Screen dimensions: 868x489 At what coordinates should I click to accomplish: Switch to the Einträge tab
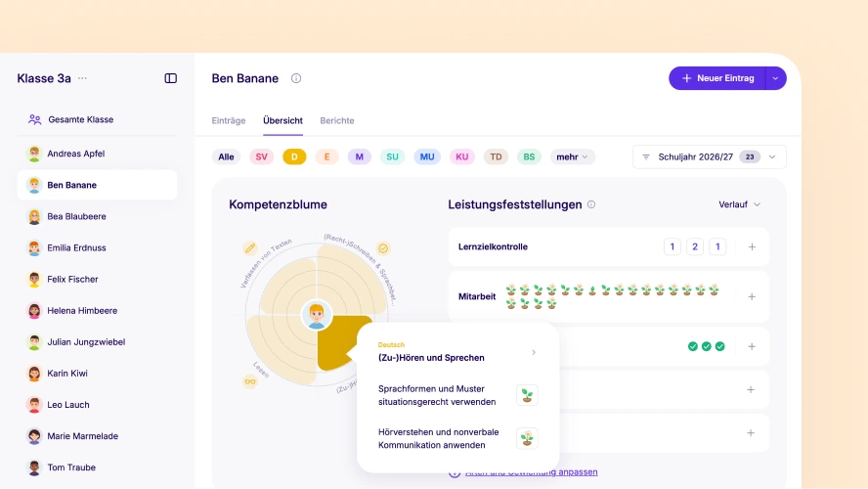point(229,120)
